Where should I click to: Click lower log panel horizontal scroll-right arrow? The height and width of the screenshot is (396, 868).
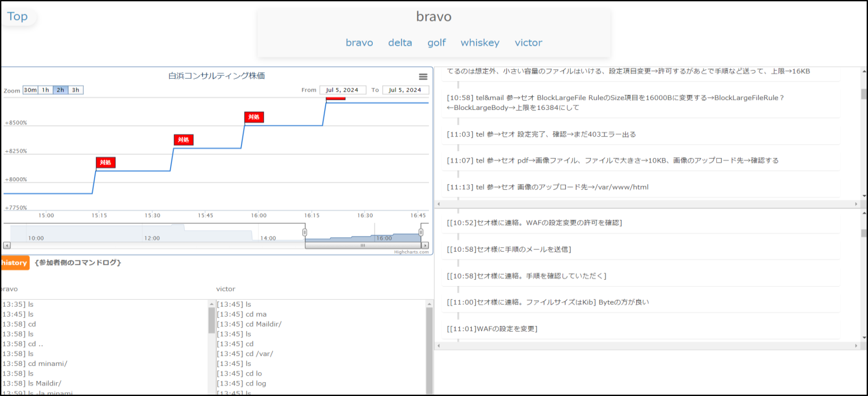click(x=856, y=346)
